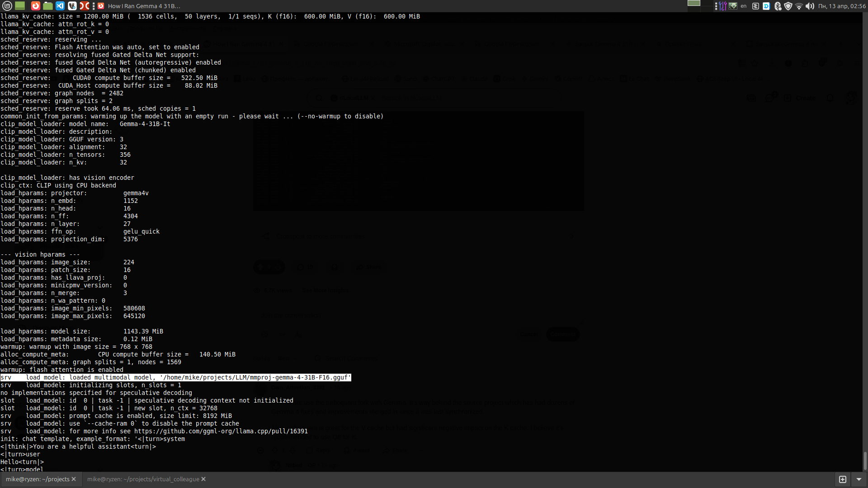868x488 pixels.
Task: Add a new terminal tab with plus button
Action: pos(843,479)
